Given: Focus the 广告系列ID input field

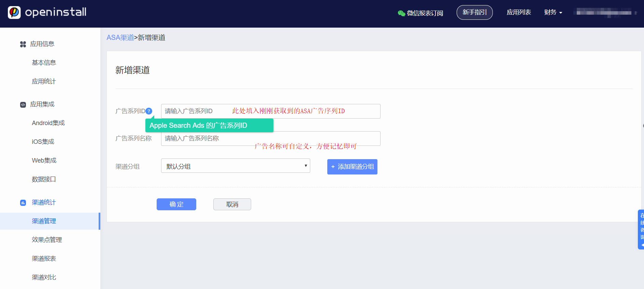Looking at the screenshot, I should [271, 111].
